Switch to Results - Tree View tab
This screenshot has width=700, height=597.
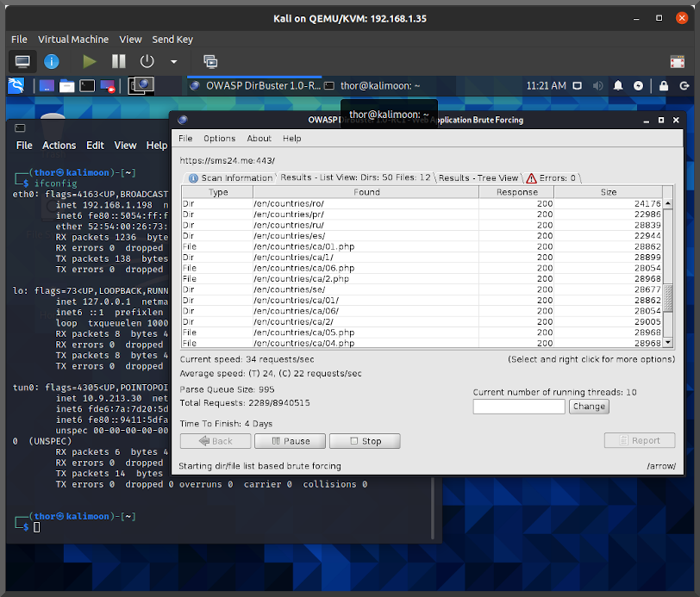pos(478,177)
